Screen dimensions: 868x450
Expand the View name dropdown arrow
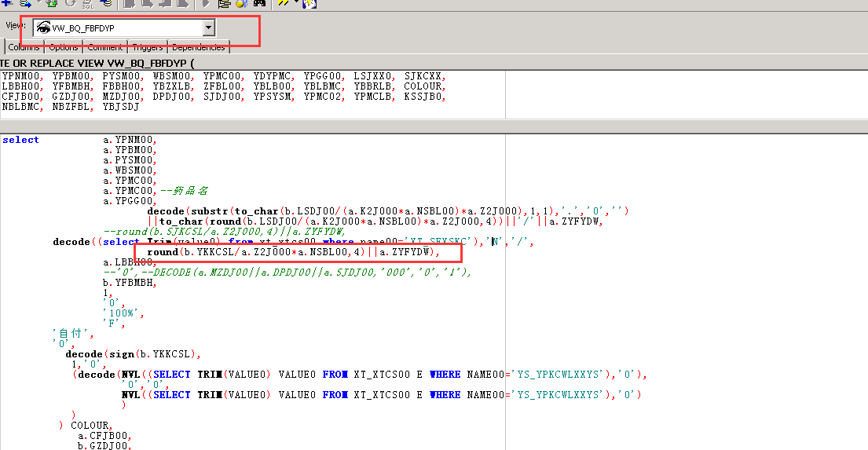tap(208, 28)
